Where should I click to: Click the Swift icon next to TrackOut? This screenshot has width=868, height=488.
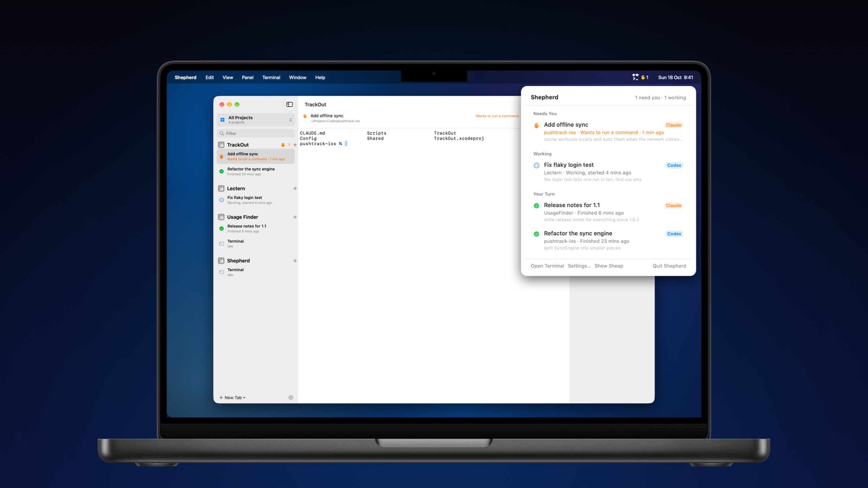(x=221, y=145)
